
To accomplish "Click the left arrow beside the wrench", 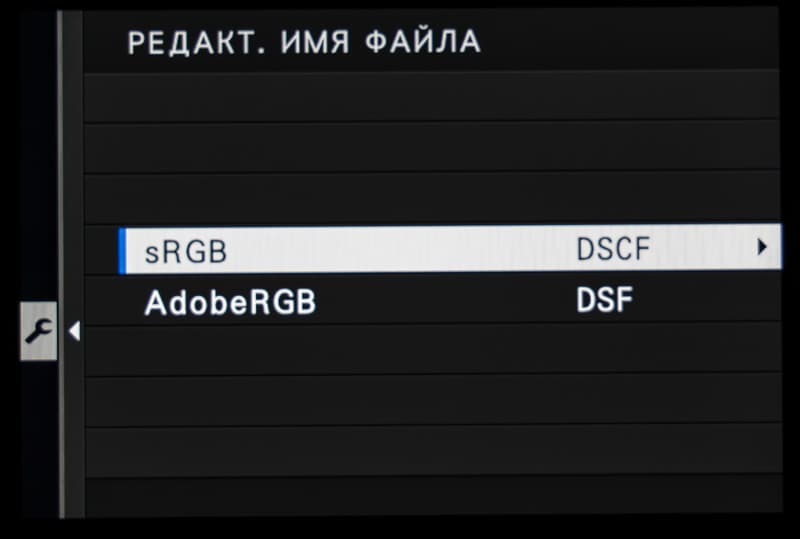I will point(73,330).
